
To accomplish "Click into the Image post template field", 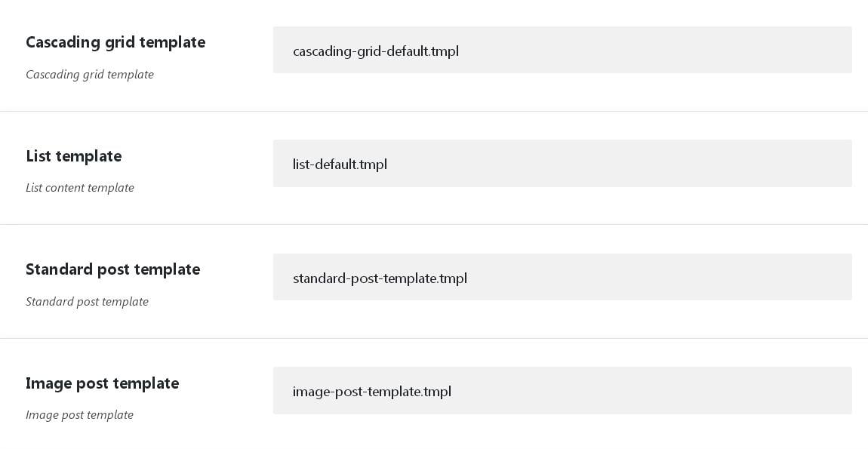I will pos(562,390).
